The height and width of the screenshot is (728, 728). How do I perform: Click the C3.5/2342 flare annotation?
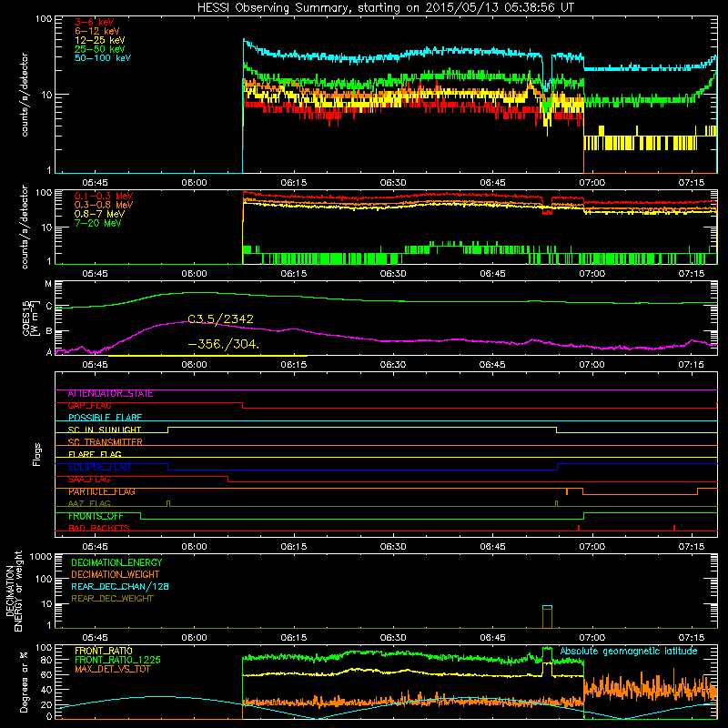(220, 319)
